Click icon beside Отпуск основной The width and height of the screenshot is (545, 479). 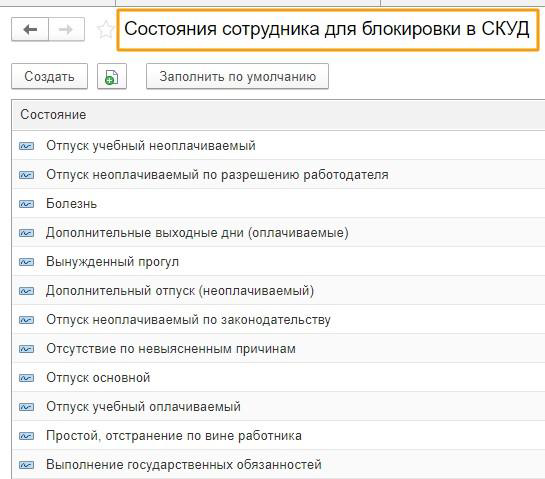[x=26, y=378]
